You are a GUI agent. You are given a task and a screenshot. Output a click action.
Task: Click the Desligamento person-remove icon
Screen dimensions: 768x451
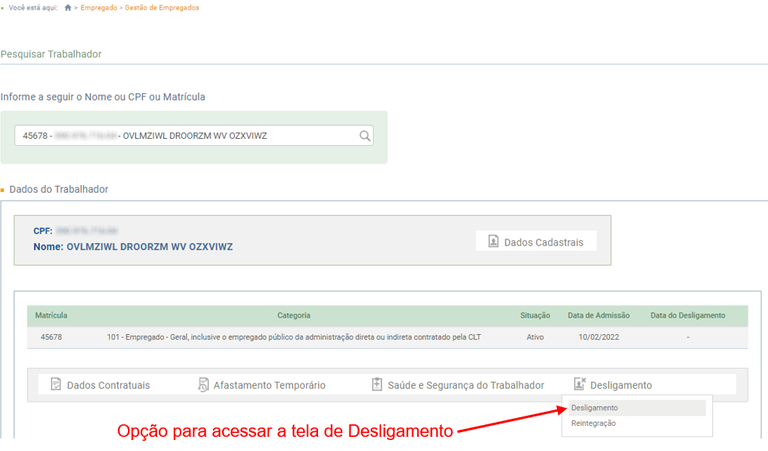(579, 384)
